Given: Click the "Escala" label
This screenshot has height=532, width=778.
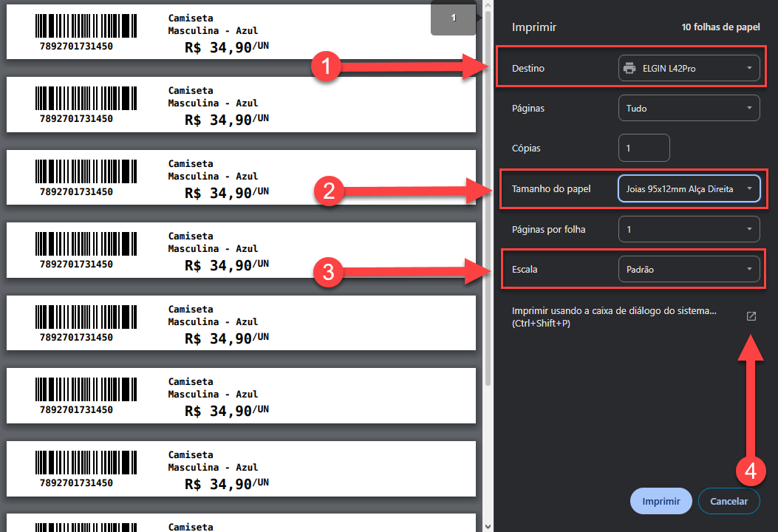Looking at the screenshot, I should tap(525, 270).
